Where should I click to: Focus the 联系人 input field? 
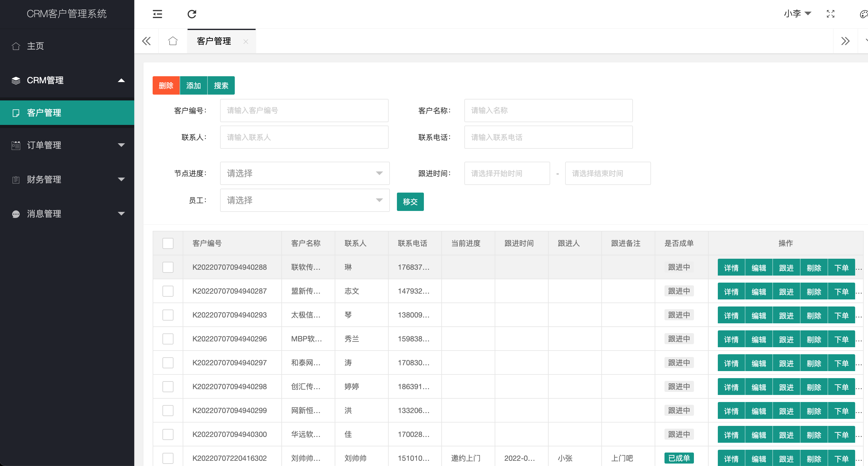[304, 137]
